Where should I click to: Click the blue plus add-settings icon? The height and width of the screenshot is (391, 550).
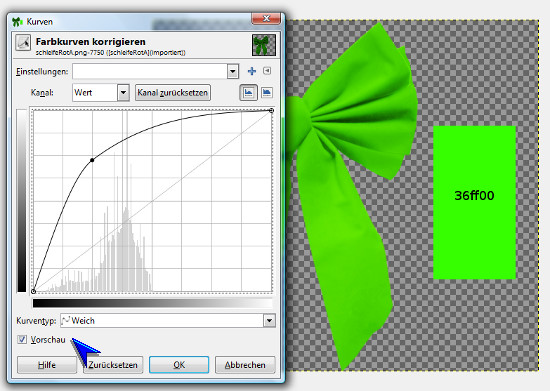[251, 71]
